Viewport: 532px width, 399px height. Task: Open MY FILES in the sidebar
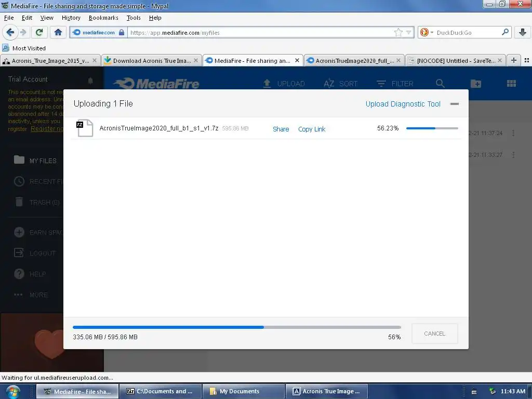35,161
